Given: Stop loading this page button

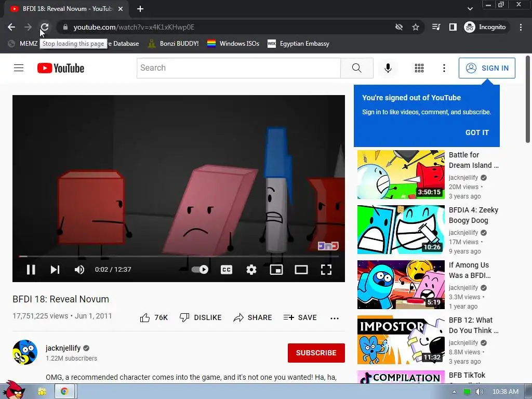Looking at the screenshot, I should pos(45,27).
